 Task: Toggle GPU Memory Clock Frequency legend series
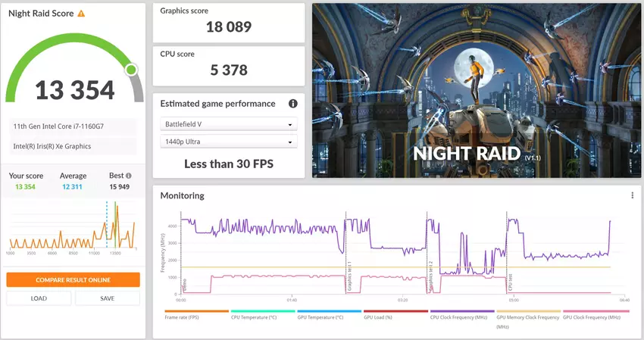(528, 318)
